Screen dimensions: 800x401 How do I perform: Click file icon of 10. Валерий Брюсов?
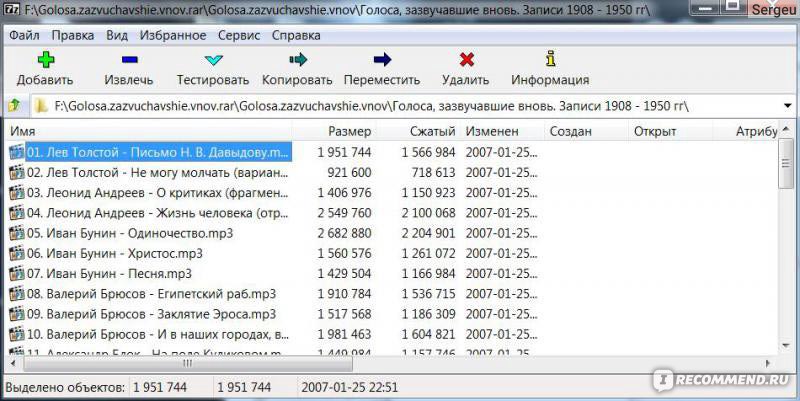pos(17,334)
